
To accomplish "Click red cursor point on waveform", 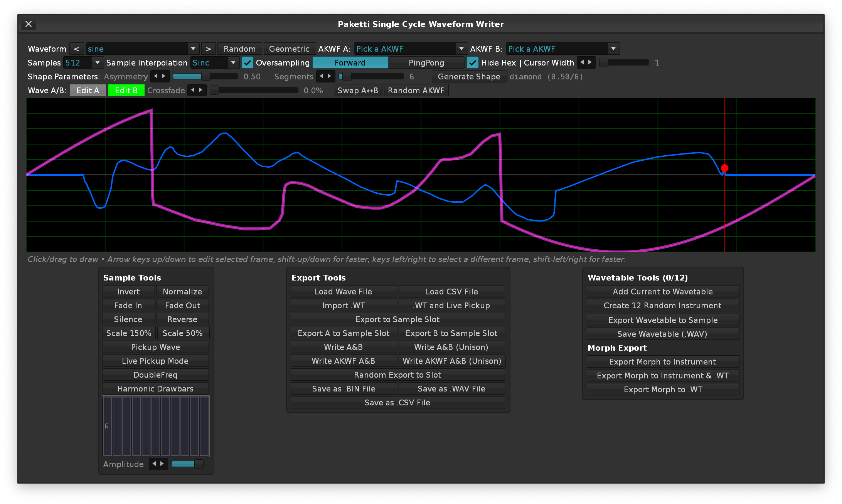I will coord(724,168).
